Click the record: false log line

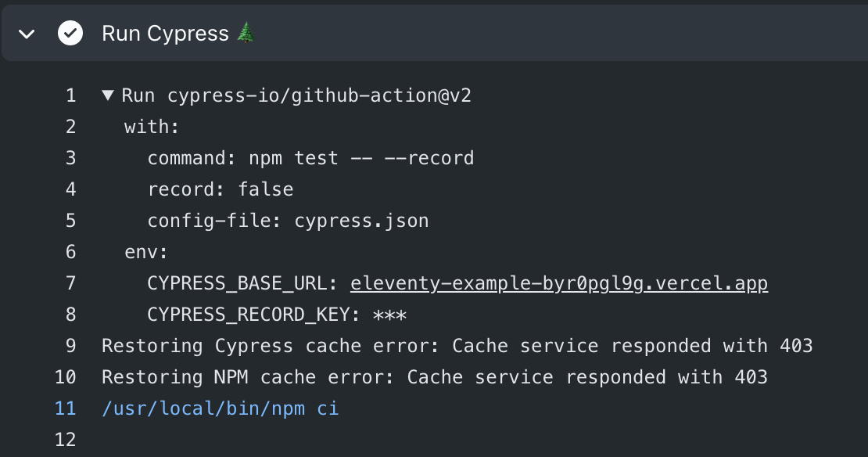click(x=221, y=189)
